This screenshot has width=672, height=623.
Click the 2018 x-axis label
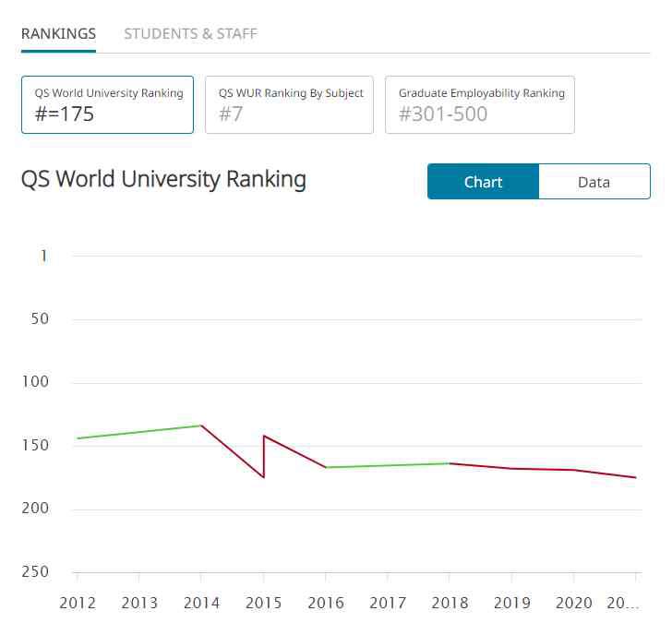coord(450,604)
